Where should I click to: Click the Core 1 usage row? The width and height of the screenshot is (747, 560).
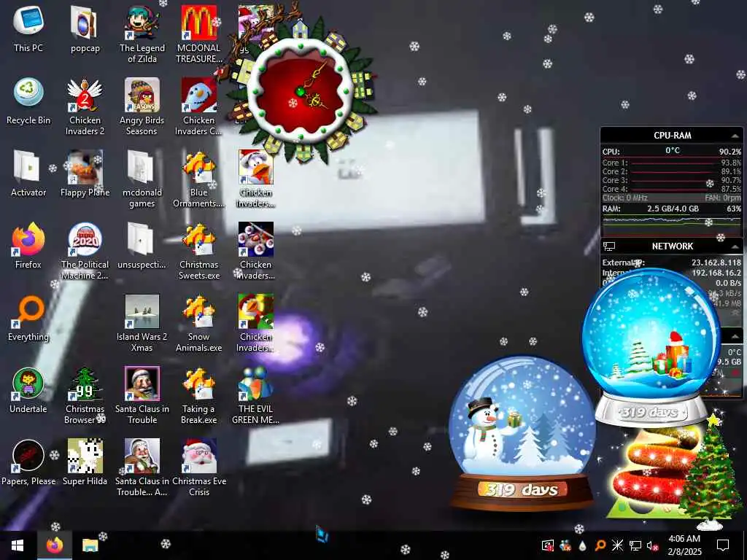pyautogui.click(x=672, y=163)
